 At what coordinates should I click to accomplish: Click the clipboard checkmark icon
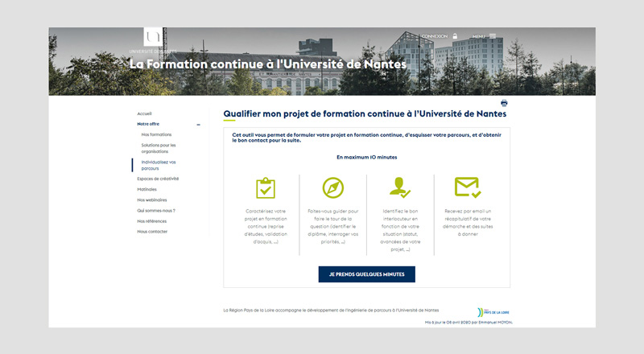(266, 188)
